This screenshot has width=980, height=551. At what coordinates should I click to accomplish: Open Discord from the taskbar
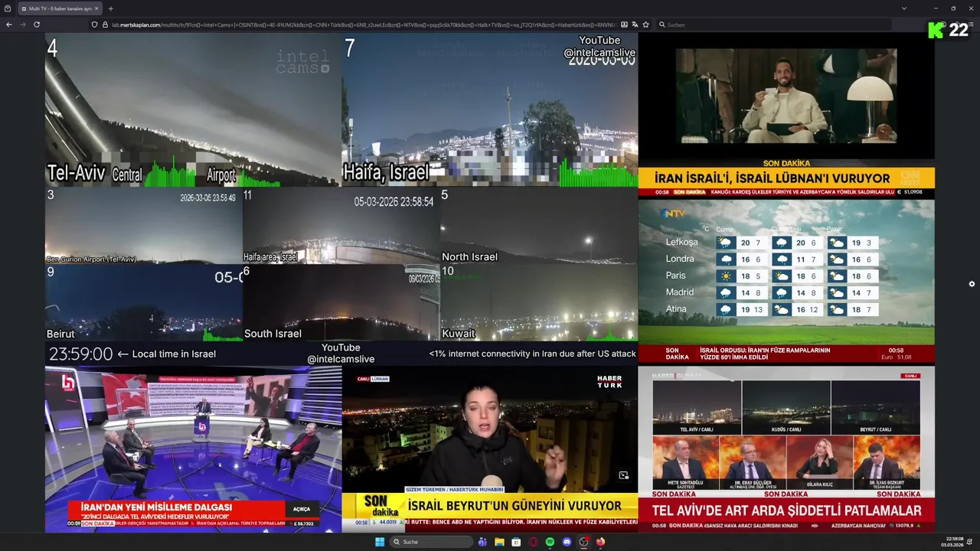click(x=567, y=542)
